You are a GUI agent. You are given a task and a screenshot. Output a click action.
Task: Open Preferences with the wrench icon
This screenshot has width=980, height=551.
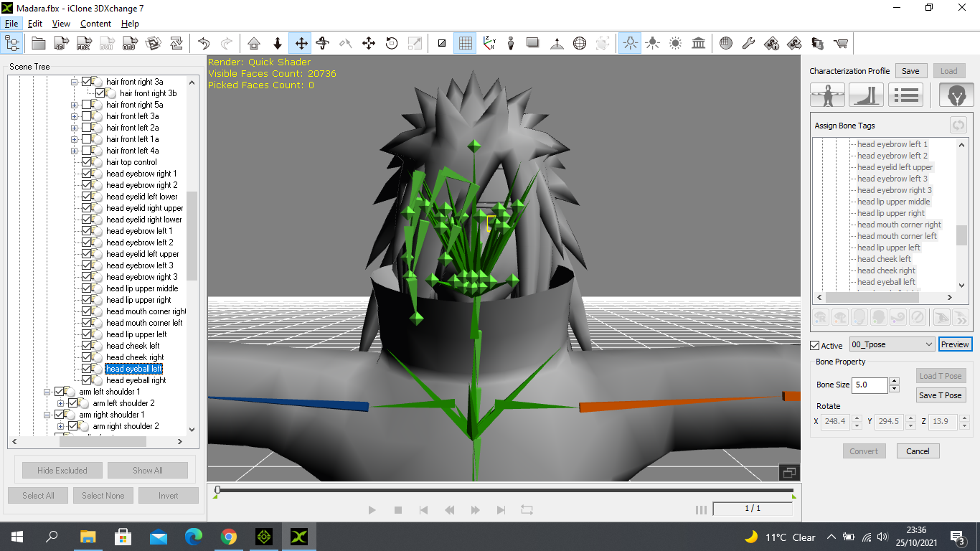pos(748,44)
